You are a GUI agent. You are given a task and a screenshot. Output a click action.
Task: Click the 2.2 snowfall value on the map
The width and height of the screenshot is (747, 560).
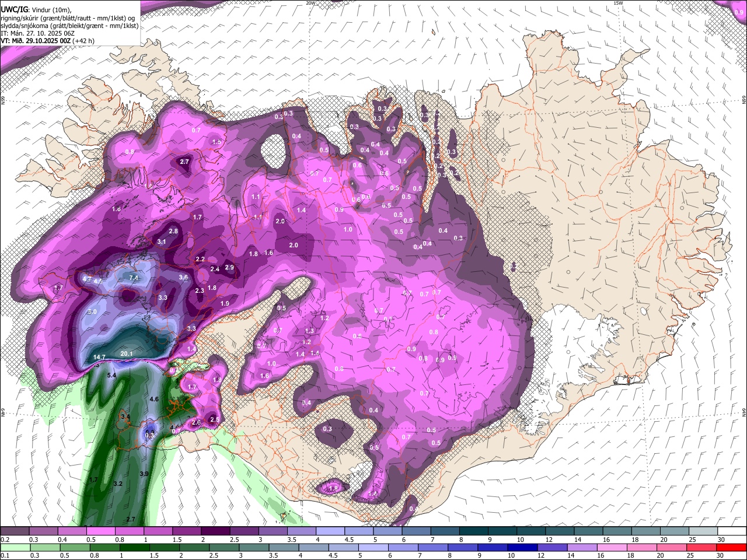(200, 259)
